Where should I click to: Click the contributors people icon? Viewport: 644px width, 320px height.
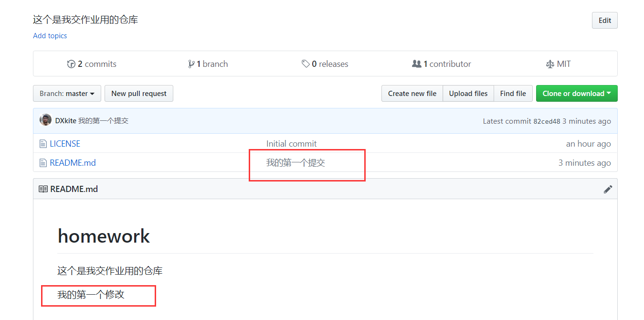coord(416,64)
